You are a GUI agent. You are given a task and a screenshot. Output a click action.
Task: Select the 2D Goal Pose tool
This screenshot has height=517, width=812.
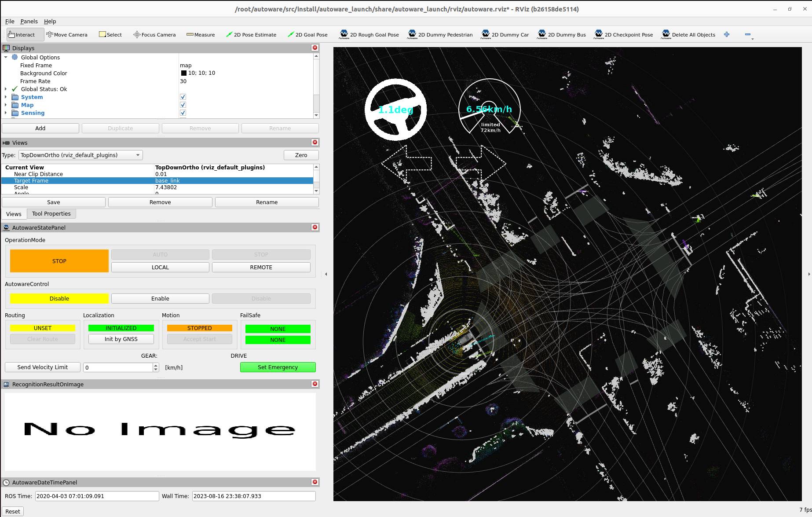click(307, 35)
